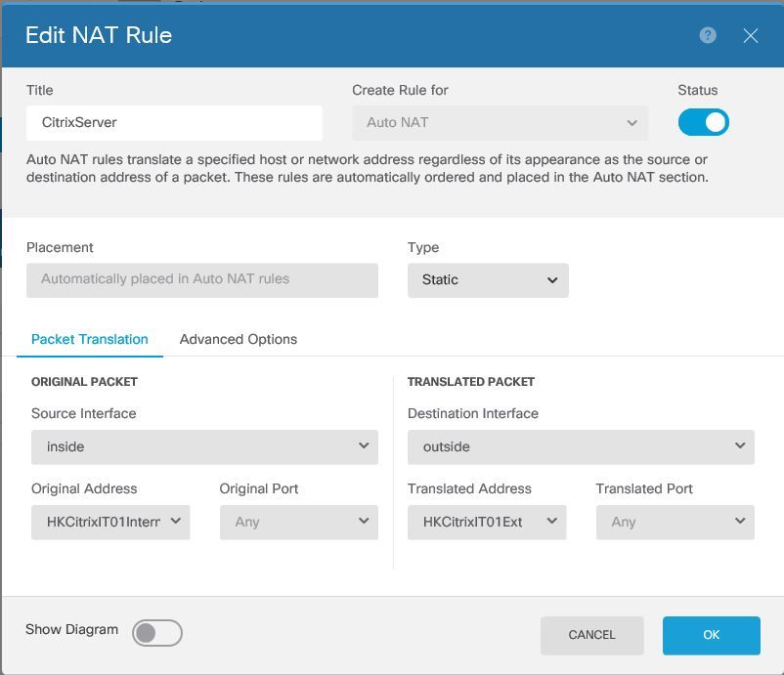Open the Translated Port dropdown
The height and width of the screenshot is (675, 784).
tap(675, 522)
